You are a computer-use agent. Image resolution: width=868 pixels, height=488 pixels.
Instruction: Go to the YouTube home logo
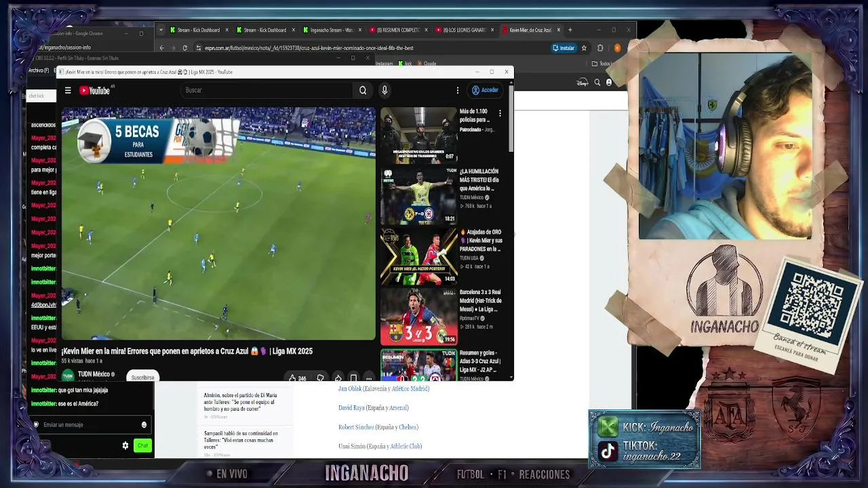pyautogui.click(x=95, y=90)
